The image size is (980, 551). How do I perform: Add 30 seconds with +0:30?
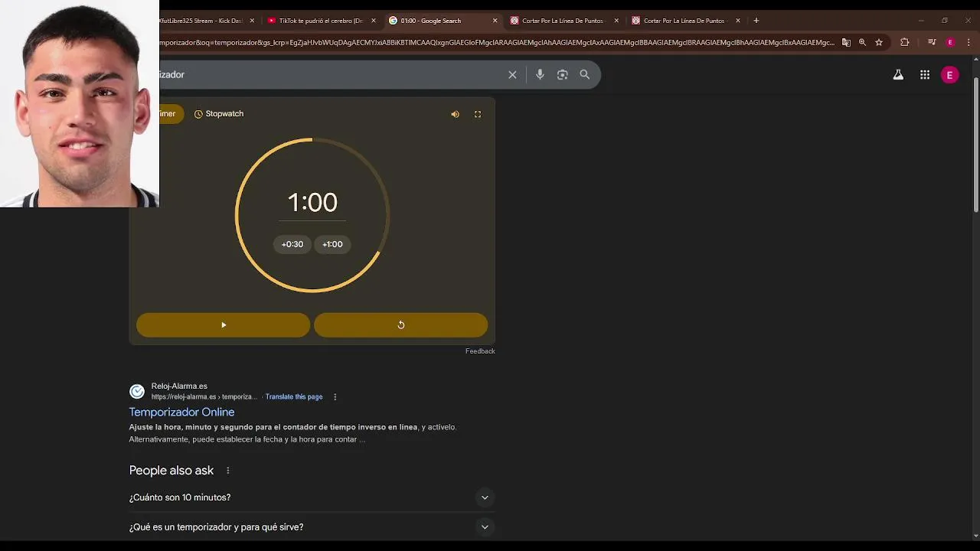(292, 244)
